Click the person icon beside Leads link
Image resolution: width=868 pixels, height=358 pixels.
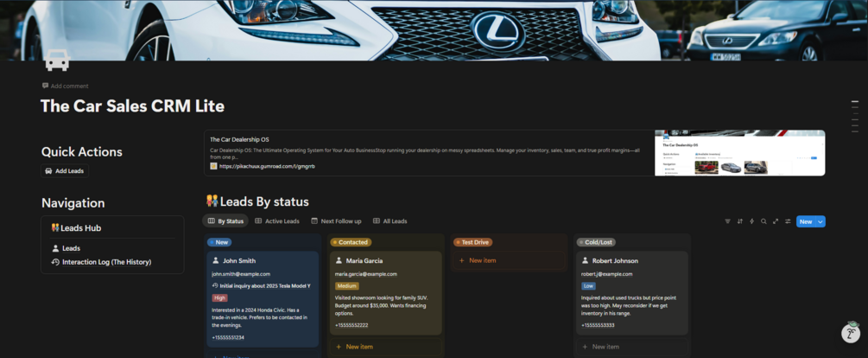tap(55, 248)
